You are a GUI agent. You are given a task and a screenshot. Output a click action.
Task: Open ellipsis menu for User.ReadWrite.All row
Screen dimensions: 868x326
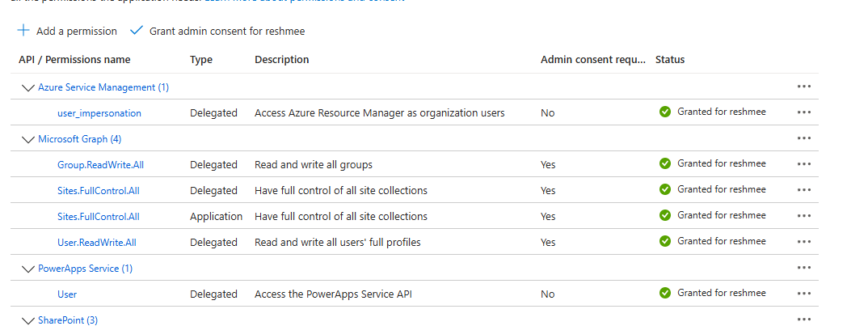click(804, 242)
